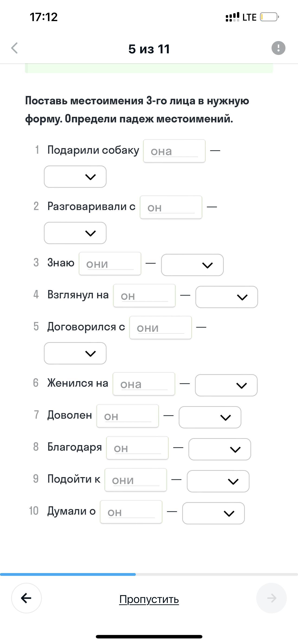
Task: Click the blue lesson progress bar
Action: pyautogui.click(x=68, y=574)
